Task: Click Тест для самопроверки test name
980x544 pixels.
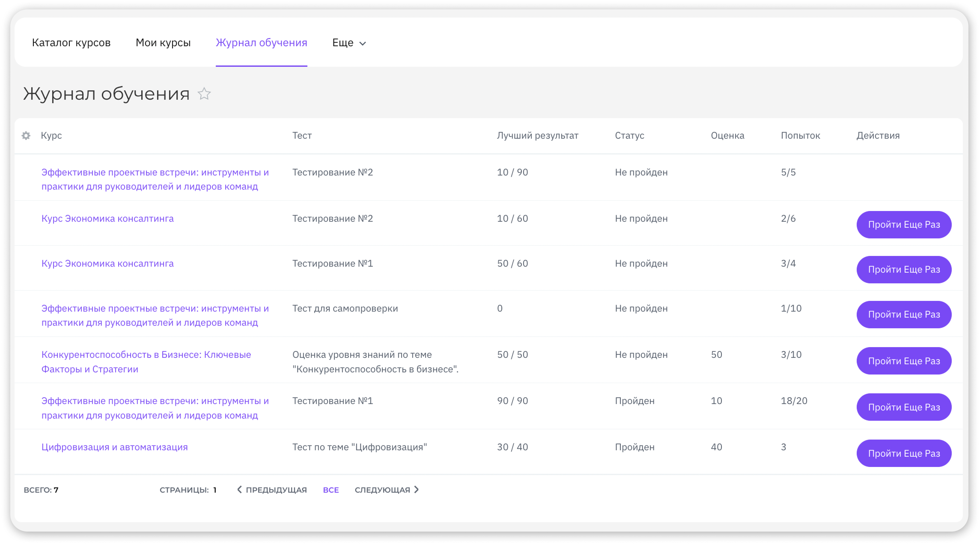Action: [x=345, y=308]
